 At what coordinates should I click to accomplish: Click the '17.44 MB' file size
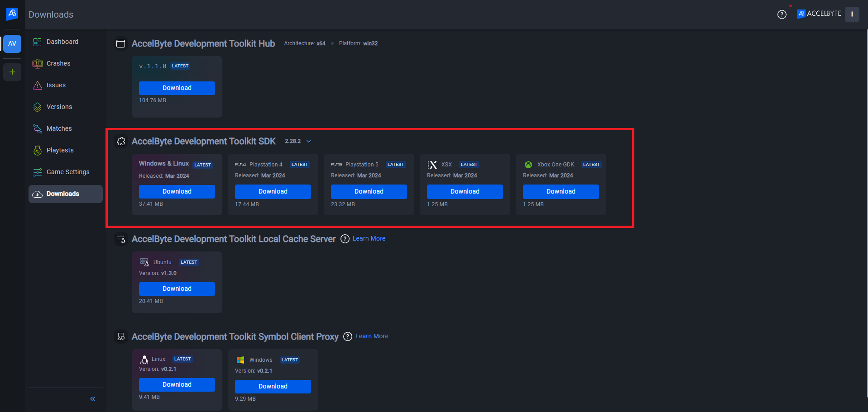(x=247, y=204)
